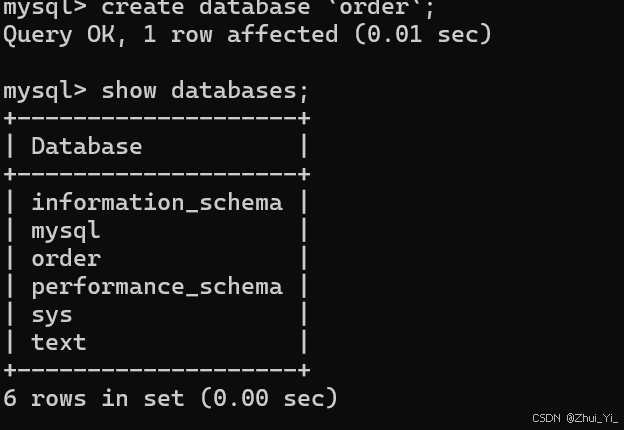The image size is (624, 430).
Task: Click the '6 rows in set' result line
Action: tap(94, 398)
